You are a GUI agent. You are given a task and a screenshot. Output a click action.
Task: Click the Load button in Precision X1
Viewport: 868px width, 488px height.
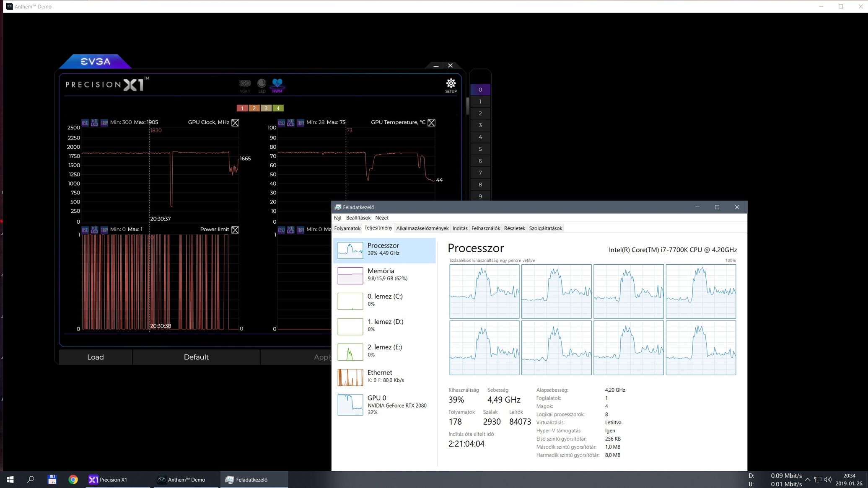[x=96, y=357]
